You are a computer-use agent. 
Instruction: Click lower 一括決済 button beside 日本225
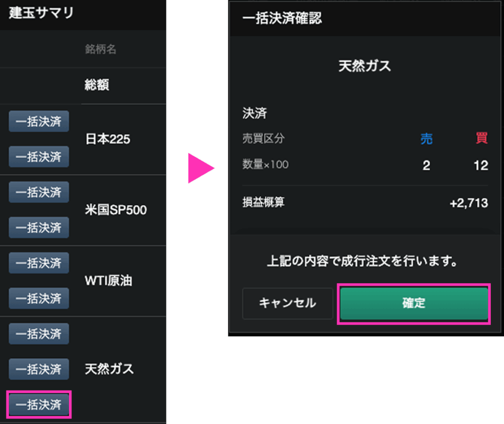point(38,157)
